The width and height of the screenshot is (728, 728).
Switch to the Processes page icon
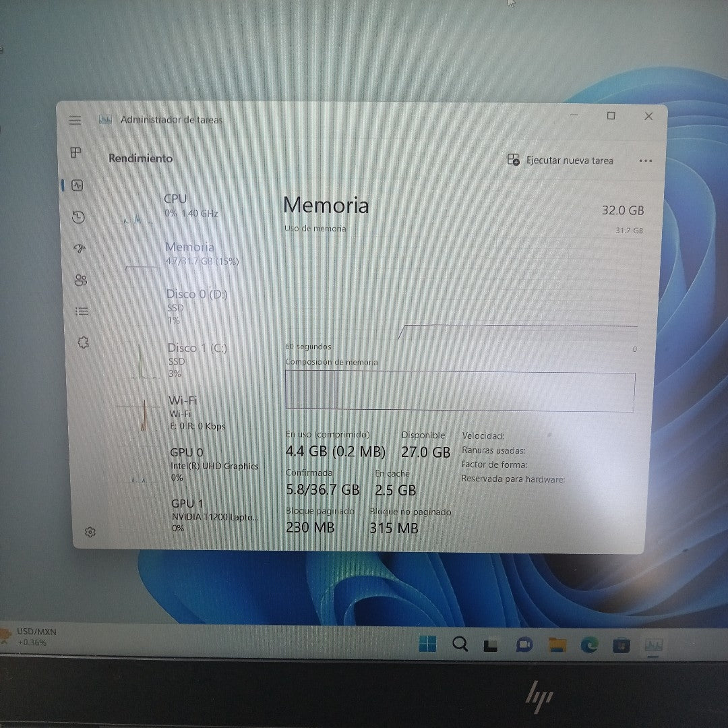tap(76, 152)
